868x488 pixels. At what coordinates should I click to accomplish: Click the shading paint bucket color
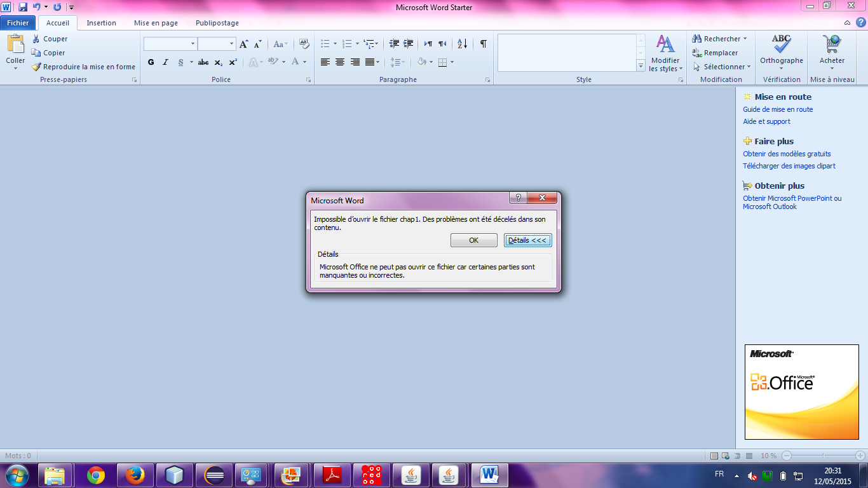[x=421, y=62]
